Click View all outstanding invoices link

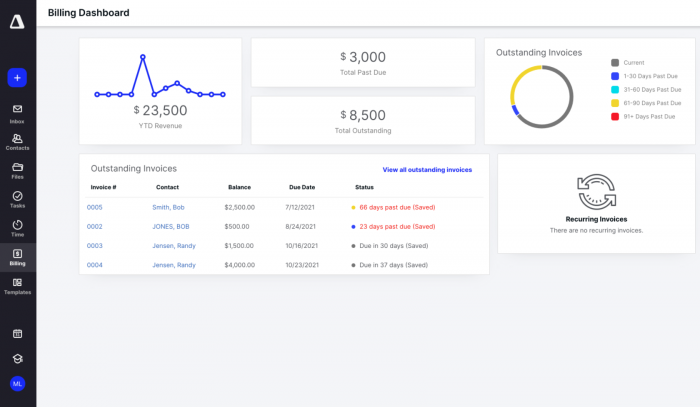pos(427,170)
